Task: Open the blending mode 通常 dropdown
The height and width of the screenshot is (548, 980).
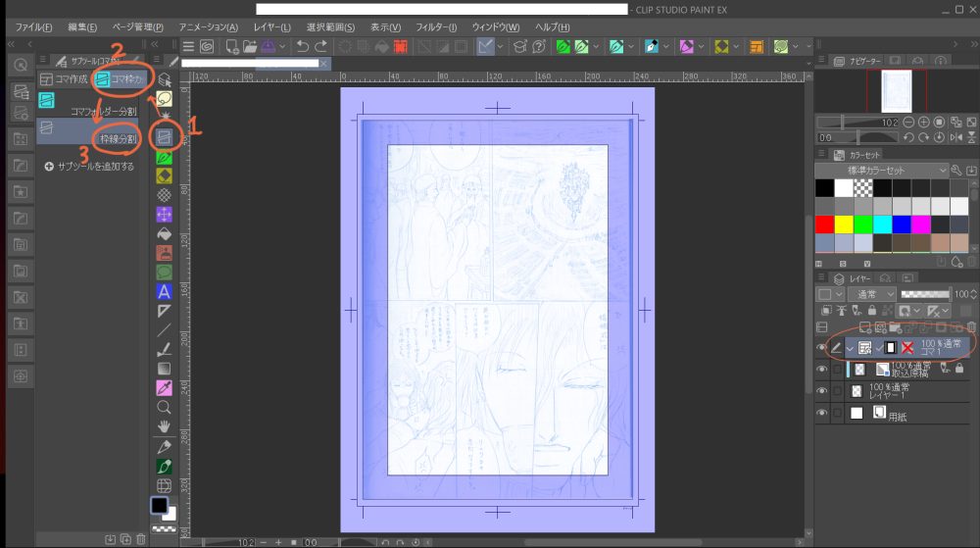Action: click(869, 294)
